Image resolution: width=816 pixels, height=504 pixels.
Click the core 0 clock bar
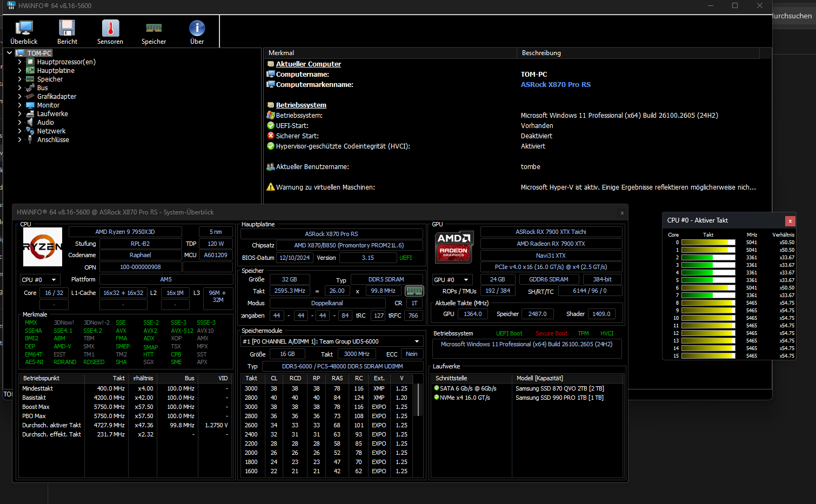coord(708,242)
